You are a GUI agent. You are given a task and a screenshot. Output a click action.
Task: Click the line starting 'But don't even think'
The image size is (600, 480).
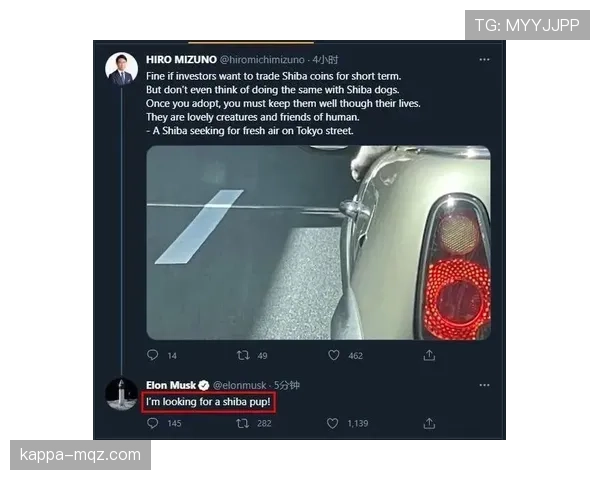pos(272,90)
